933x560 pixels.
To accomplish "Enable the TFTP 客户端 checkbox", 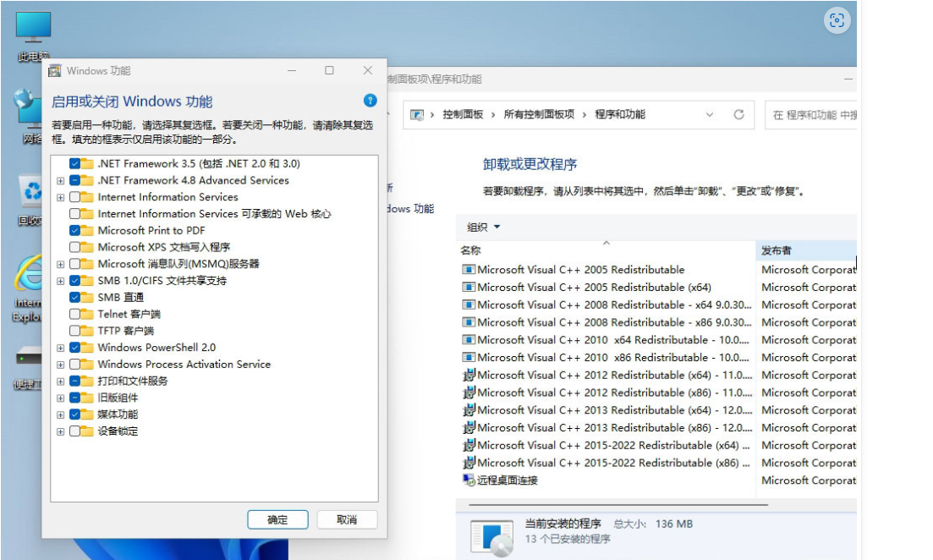I will click(x=74, y=331).
